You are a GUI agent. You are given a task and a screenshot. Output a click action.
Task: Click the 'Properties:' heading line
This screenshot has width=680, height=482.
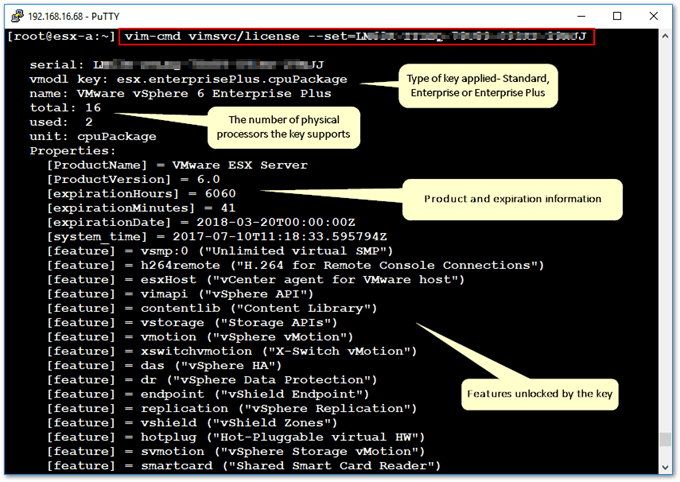[x=73, y=151]
